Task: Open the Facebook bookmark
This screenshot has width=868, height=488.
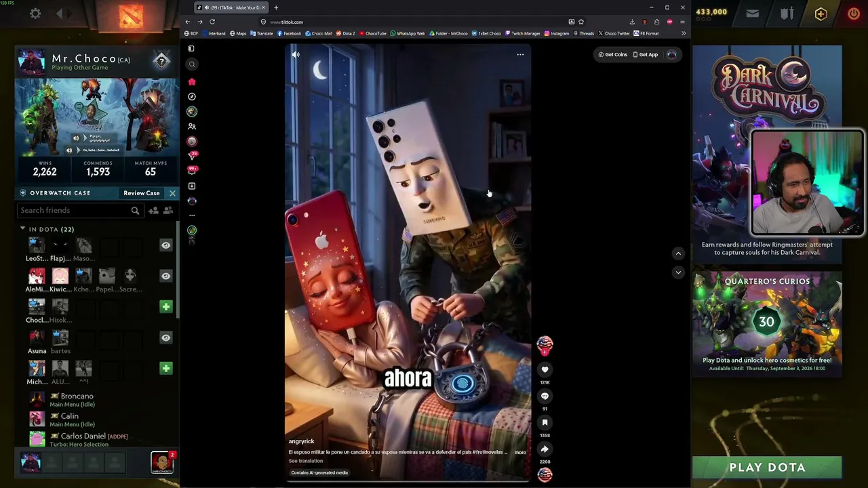Action: (x=289, y=33)
